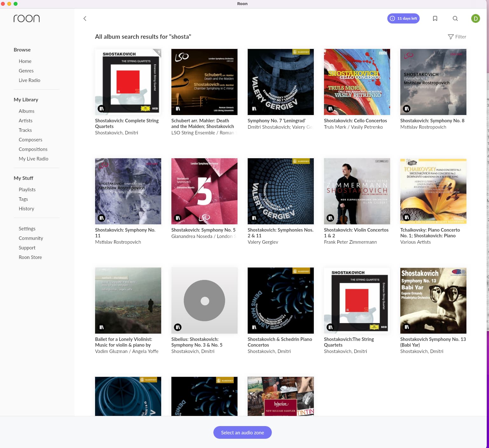Go to Albums in My Library

pyautogui.click(x=26, y=111)
